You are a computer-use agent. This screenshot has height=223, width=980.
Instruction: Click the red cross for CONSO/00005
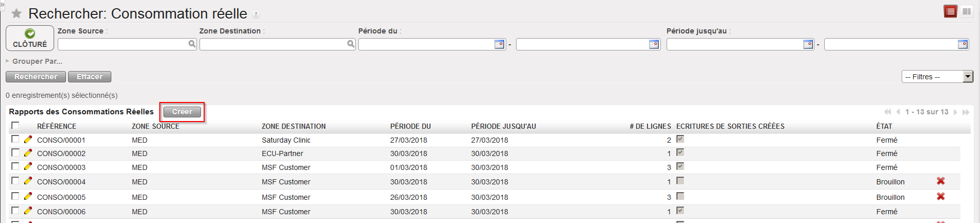point(940,197)
